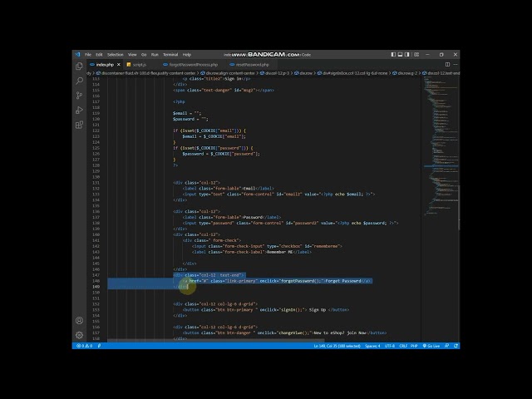This screenshot has height=399, width=532.
Task: Click breadcrumb div.col-12.p-3
Action: point(274,73)
